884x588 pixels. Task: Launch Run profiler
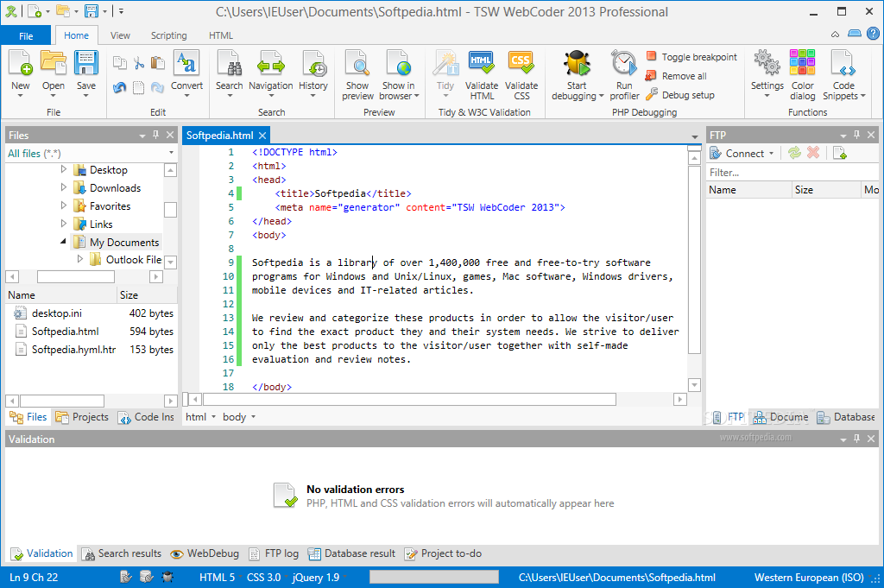(624, 62)
